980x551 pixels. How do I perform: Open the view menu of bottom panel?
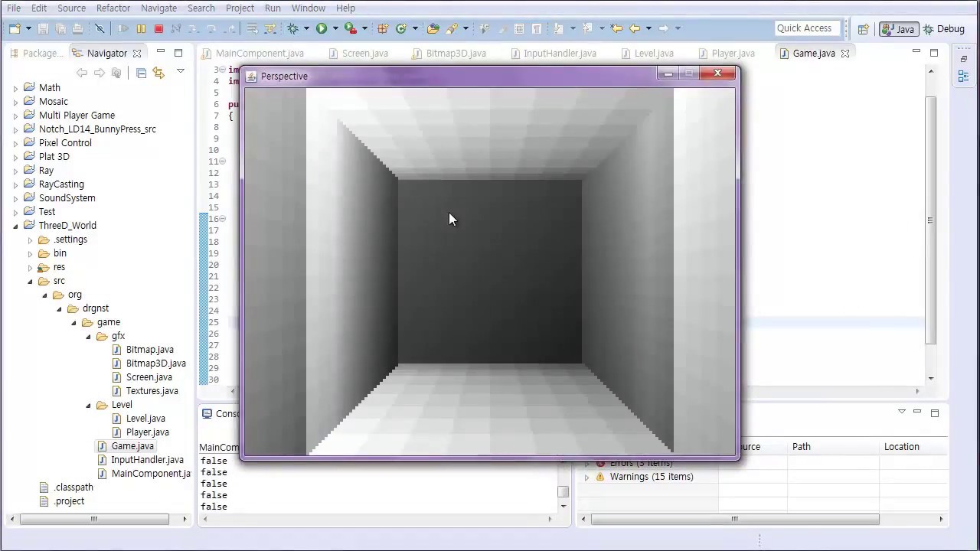(901, 412)
